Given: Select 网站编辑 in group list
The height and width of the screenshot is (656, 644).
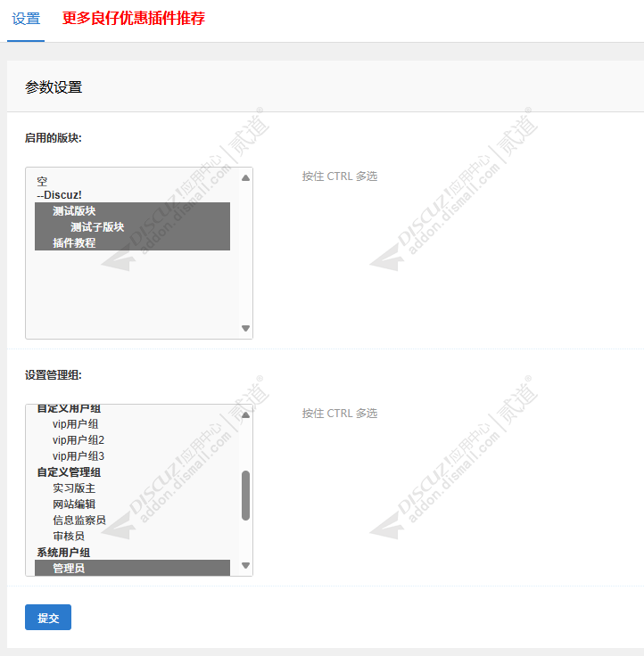Looking at the screenshot, I should pyautogui.click(x=132, y=504).
